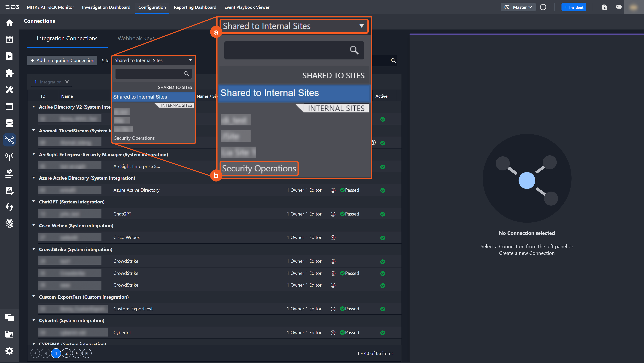Screen dimensions: 644x363
Task: Remove the Integration grouping chip
Action: click(x=67, y=82)
